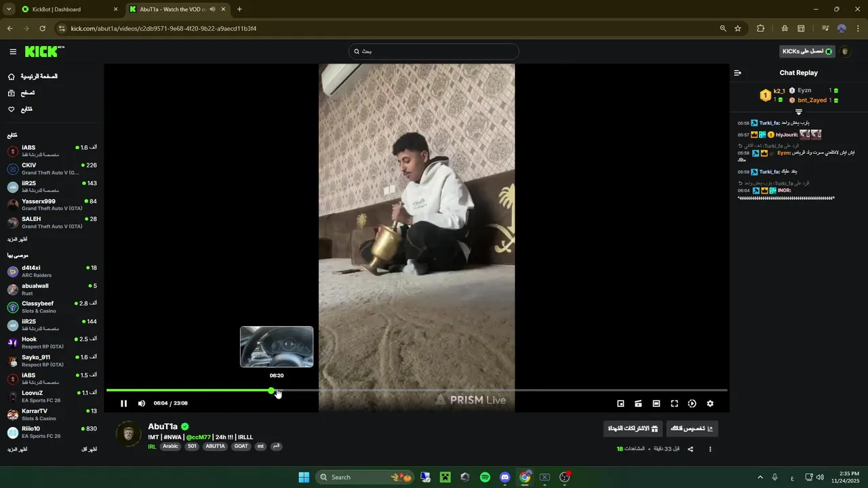Open Riiio10 channel in sidebar
The width and height of the screenshot is (868, 488).
[52, 432]
